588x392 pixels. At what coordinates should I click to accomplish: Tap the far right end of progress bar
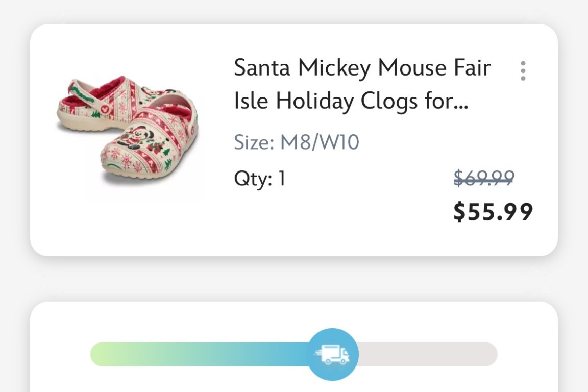pos(490,354)
